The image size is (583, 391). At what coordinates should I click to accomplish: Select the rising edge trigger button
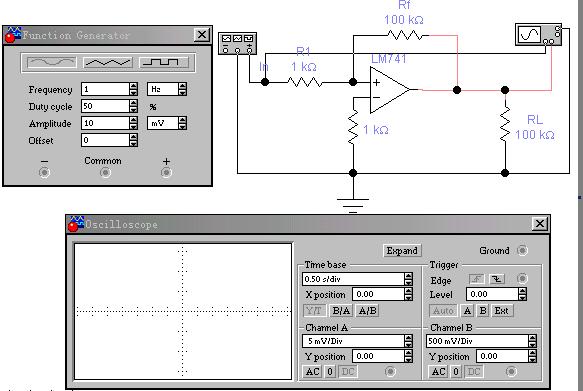coord(477,279)
